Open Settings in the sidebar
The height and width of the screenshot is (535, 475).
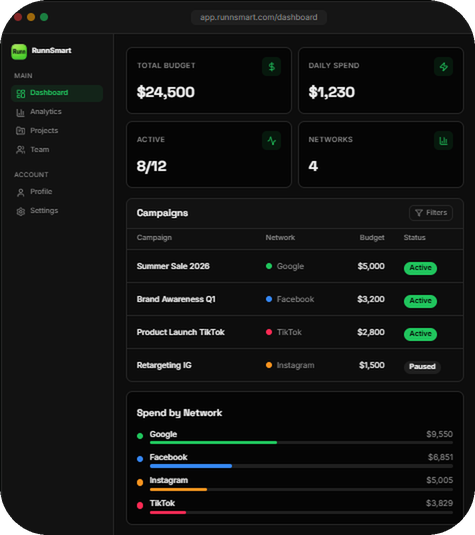(57, 211)
